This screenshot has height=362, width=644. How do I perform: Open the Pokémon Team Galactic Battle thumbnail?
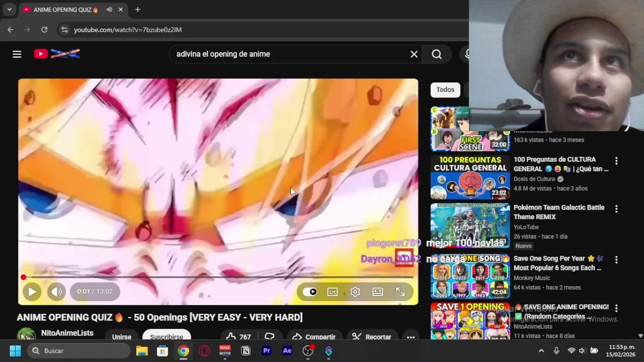[470, 226]
